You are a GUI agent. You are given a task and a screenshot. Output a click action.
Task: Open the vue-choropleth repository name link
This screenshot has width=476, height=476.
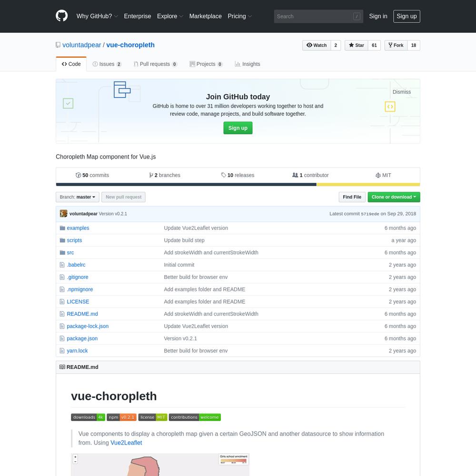tap(130, 45)
